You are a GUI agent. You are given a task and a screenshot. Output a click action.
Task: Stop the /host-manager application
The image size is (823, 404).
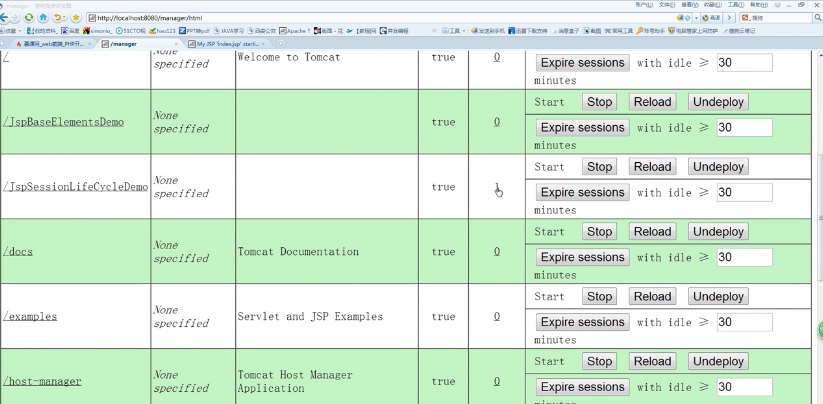tap(599, 362)
